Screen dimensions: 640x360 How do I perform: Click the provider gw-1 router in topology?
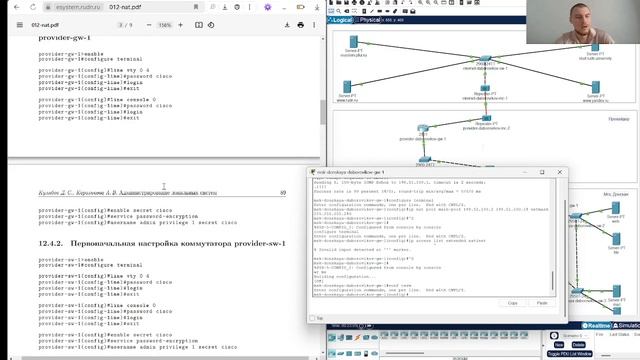(423, 129)
